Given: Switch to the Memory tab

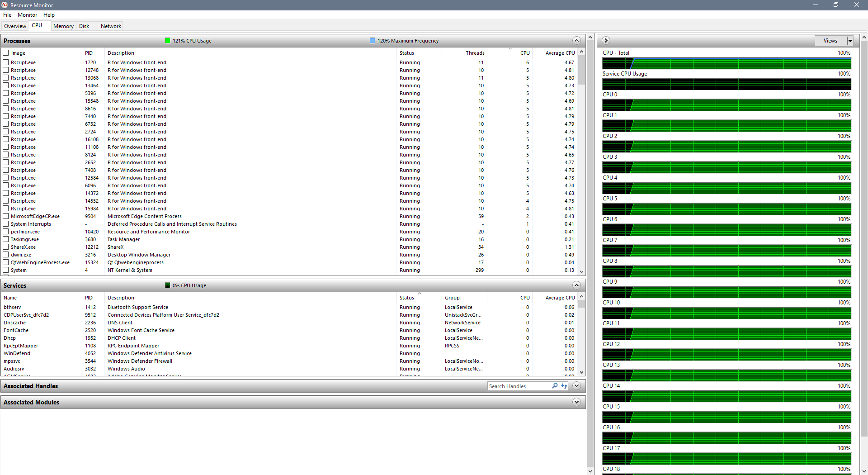Looking at the screenshot, I should (x=63, y=26).
